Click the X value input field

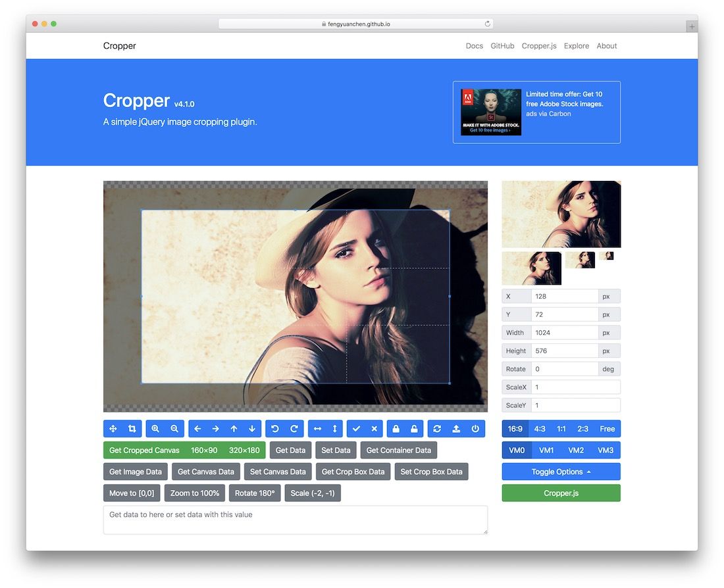click(565, 297)
